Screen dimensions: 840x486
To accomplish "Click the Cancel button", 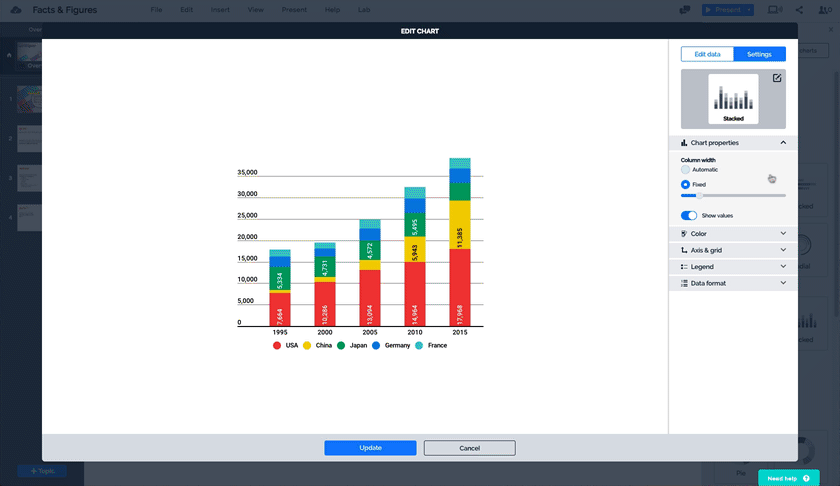I will point(469,448).
